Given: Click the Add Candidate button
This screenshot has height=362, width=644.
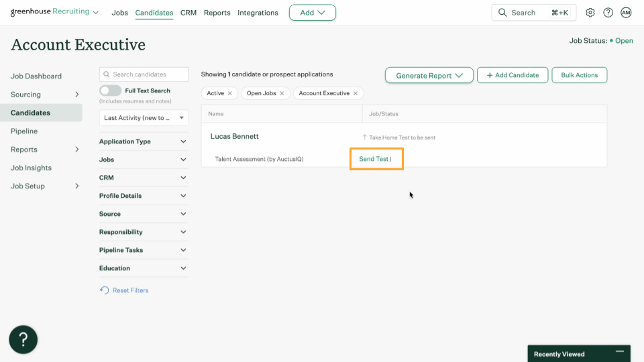Looking at the screenshot, I should pyautogui.click(x=513, y=75).
